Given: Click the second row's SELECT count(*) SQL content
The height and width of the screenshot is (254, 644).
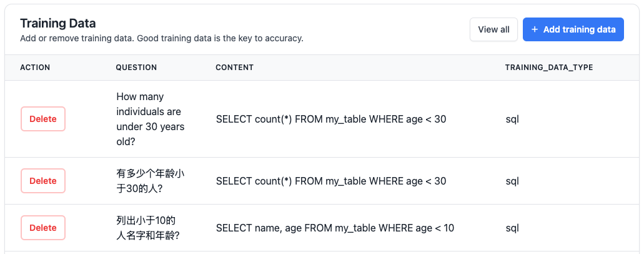Looking at the screenshot, I should (x=331, y=181).
